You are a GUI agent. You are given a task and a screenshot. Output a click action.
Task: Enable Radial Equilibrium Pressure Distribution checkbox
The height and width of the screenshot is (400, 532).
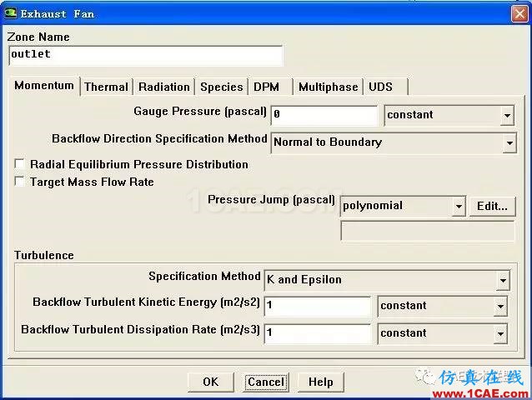[x=20, y=164]
